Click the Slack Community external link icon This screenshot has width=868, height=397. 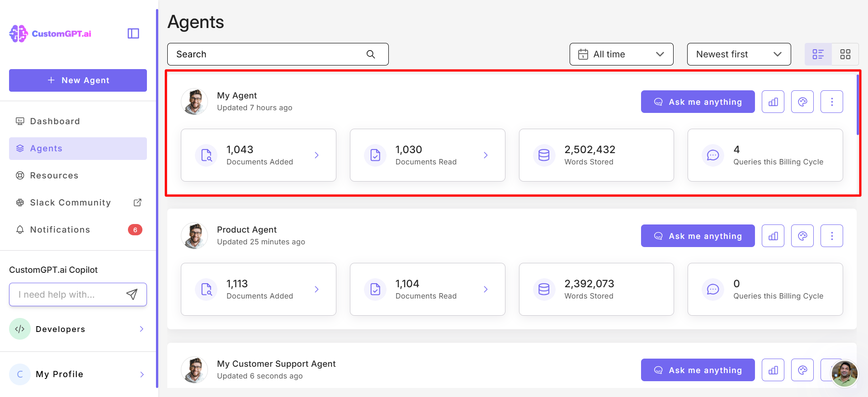[137, 203]
